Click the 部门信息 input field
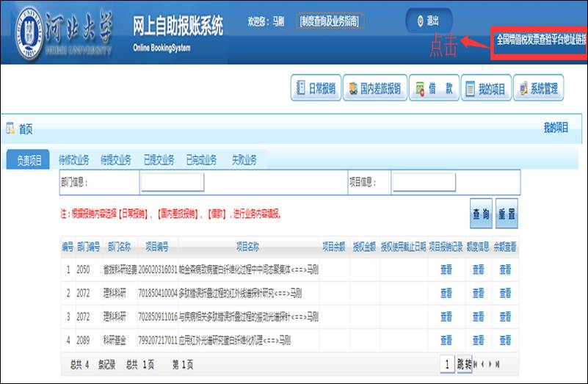 point(172,182)
